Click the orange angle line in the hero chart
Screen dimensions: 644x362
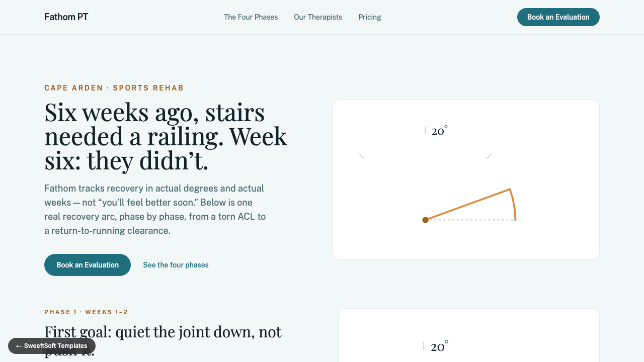pos(468,204)
